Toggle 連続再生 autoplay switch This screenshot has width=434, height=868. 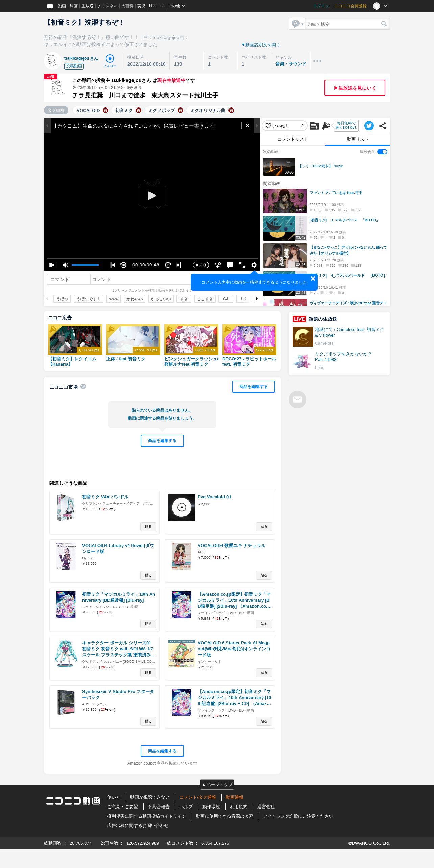(382, 152)
